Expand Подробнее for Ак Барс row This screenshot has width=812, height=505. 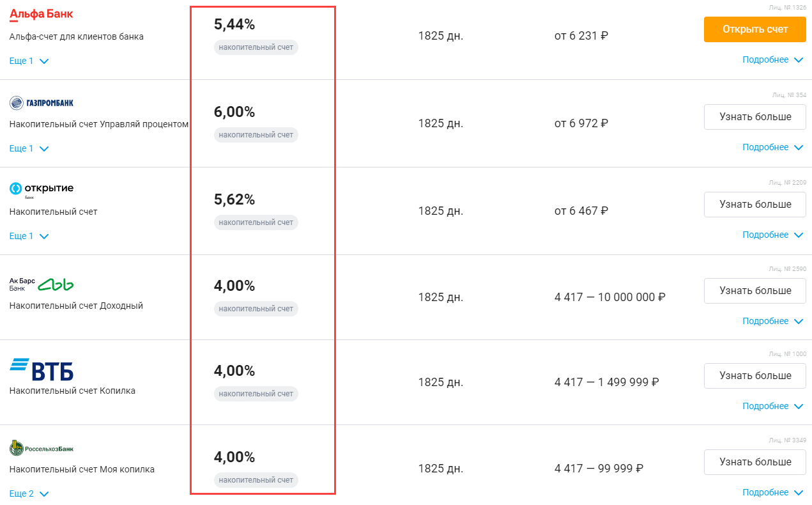(x=772, y=322)
